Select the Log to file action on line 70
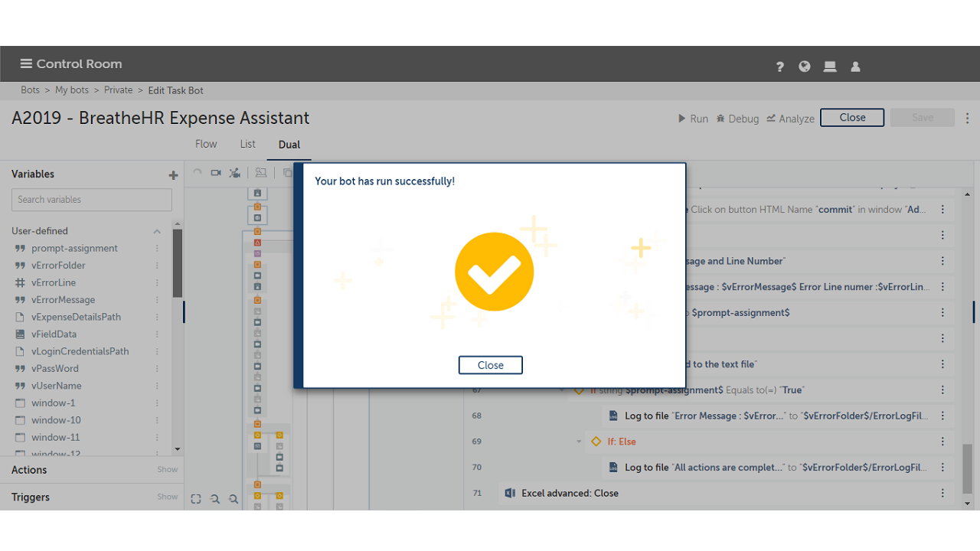 tap(776, 467)
